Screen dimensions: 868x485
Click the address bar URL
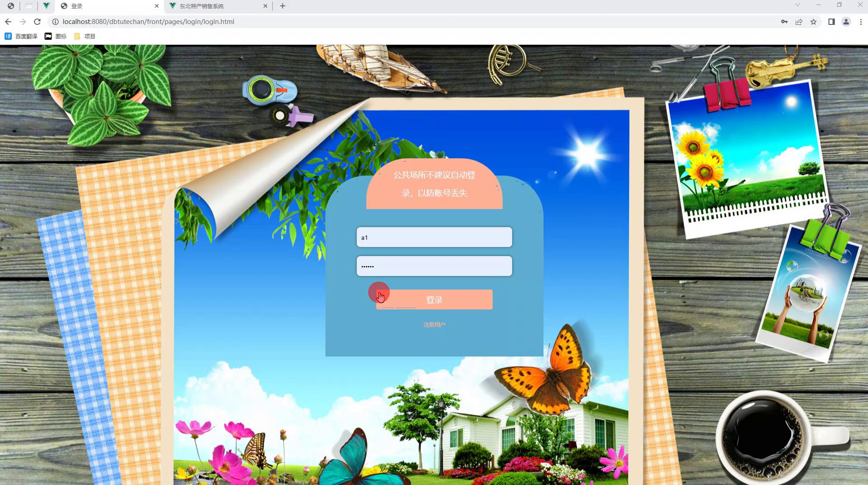[148, 22]
